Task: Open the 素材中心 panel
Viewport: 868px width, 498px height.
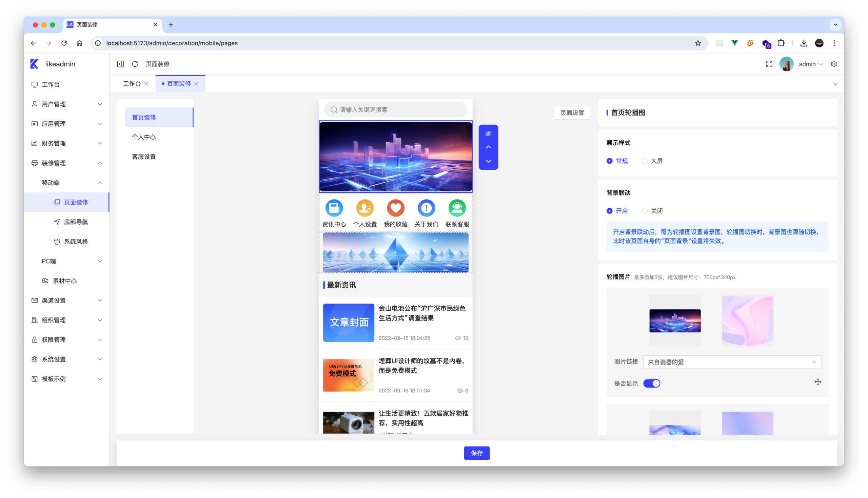Action: point(65,281)
